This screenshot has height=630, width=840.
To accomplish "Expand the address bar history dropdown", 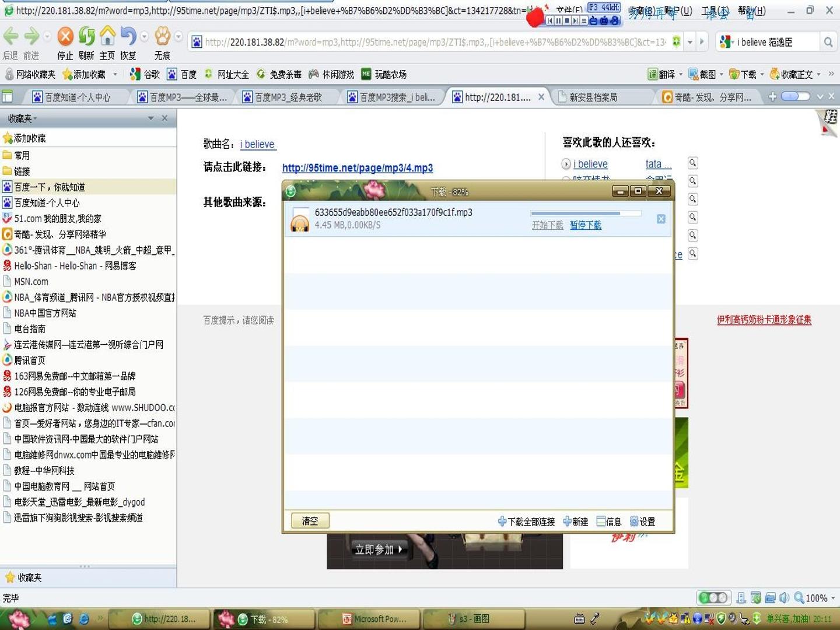I will click(x=690, y=42).
